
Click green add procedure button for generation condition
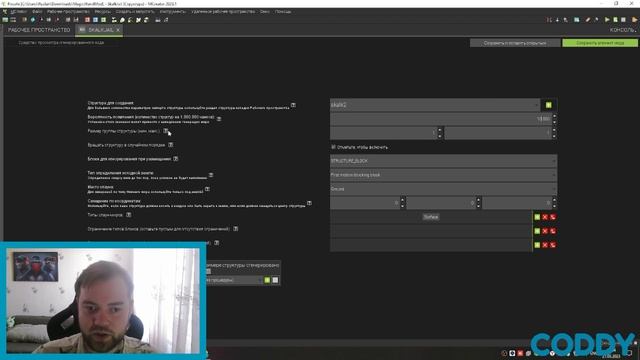click(x=267, y=280)
